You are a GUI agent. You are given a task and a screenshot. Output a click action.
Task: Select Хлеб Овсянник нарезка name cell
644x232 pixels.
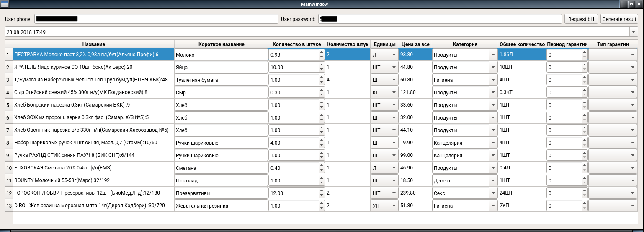pos(93,130)
